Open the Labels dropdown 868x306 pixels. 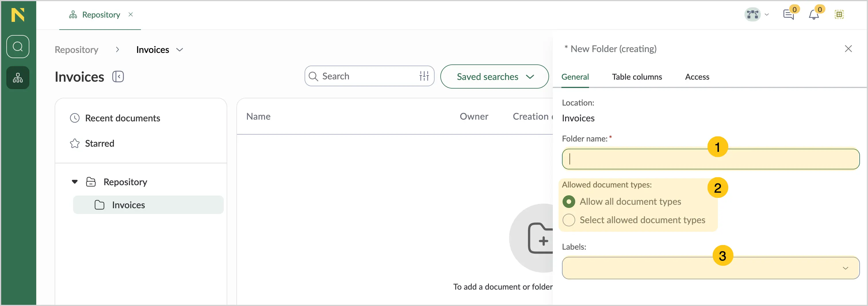tap(711, 268)
